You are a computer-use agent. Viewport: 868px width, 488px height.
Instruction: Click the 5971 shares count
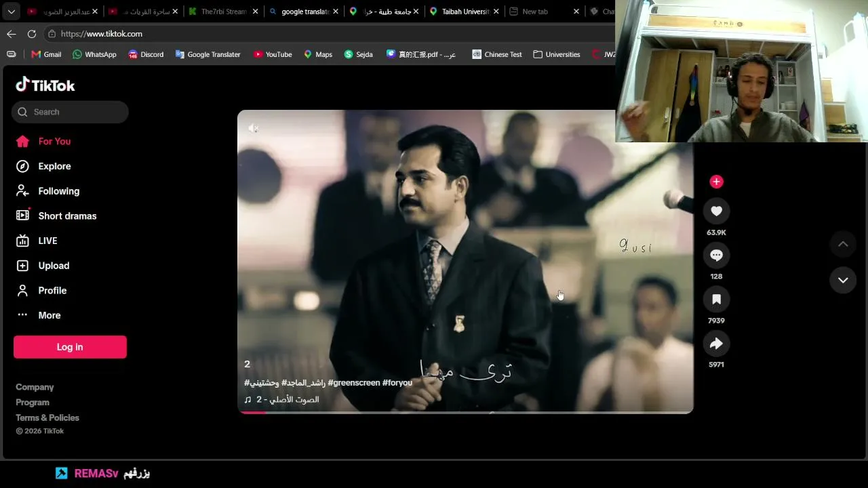pyautogui.click(x=716, y=365)
